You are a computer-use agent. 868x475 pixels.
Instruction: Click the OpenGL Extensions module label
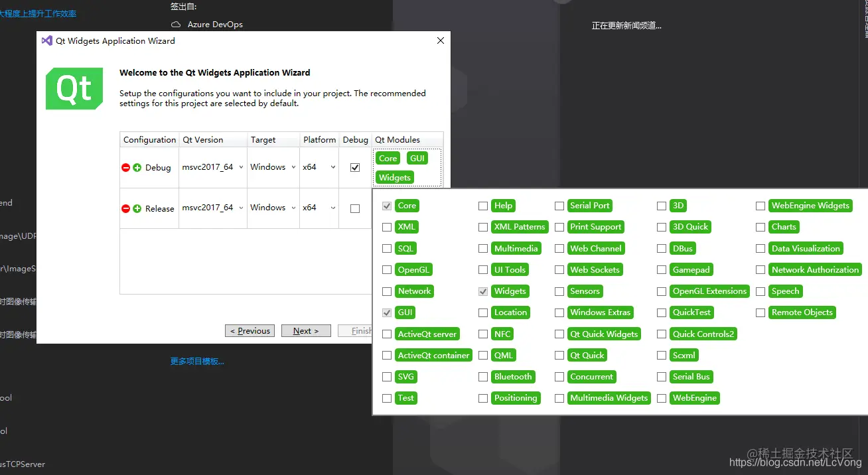click(x=710, y=291)
